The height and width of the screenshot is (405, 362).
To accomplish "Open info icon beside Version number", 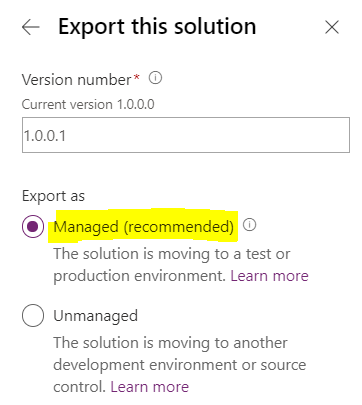I will (x=155, y=78).
